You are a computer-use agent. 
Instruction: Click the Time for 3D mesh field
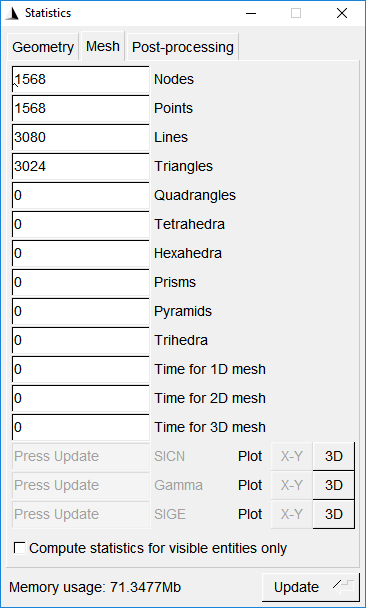click(x=81, y=427)
